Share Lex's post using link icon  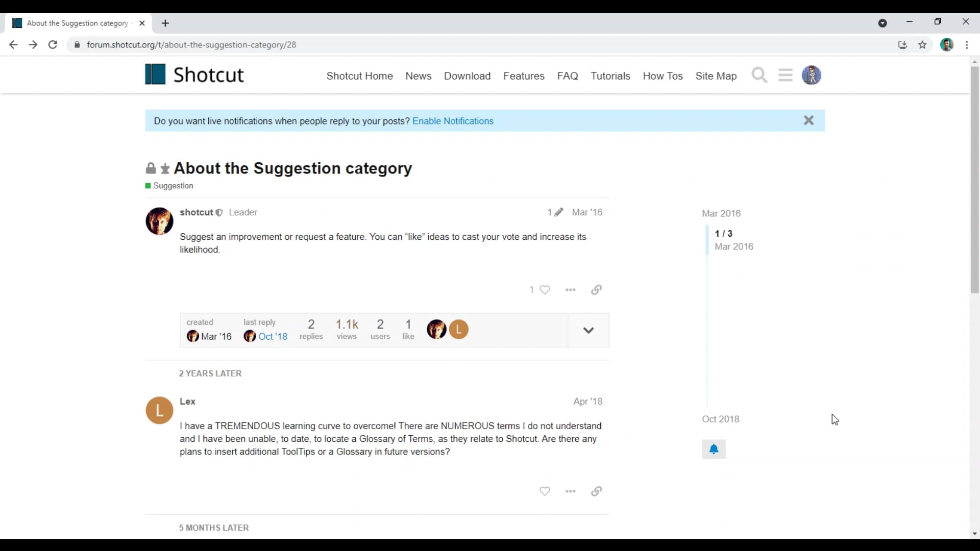pyautogui.click(x=596, y=491)
